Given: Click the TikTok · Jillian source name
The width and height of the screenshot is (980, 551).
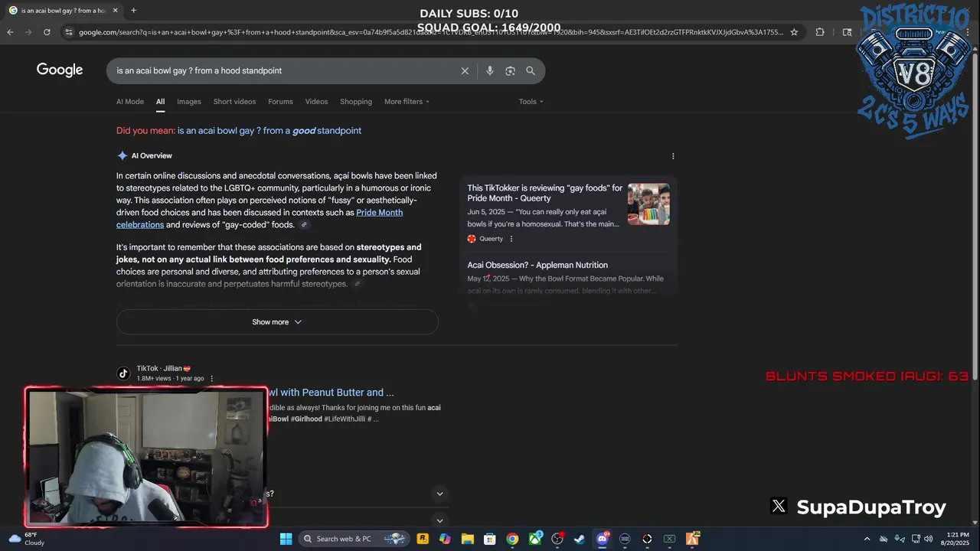Looking at the screenshot, I should coord(164,368).
